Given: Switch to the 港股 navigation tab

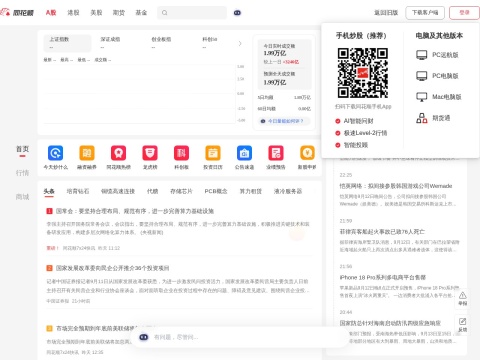Looking at the screenshot, I should point(73,13).
